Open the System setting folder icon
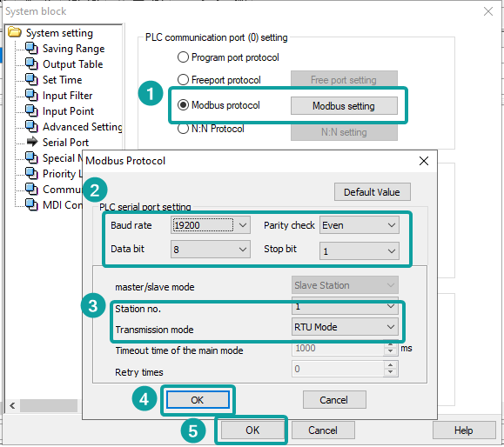The width and height of the screenshot is (504, 447). [x=15, y=32]
